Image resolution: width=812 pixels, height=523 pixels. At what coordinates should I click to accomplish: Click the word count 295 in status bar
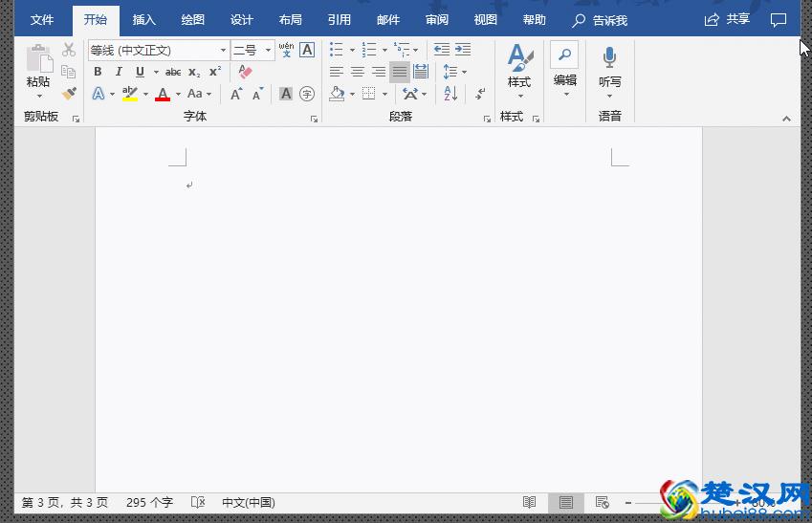149,502
